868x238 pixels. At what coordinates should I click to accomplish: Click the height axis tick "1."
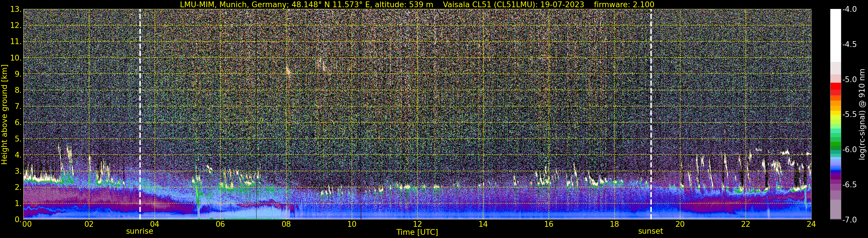tap(18, 204)
